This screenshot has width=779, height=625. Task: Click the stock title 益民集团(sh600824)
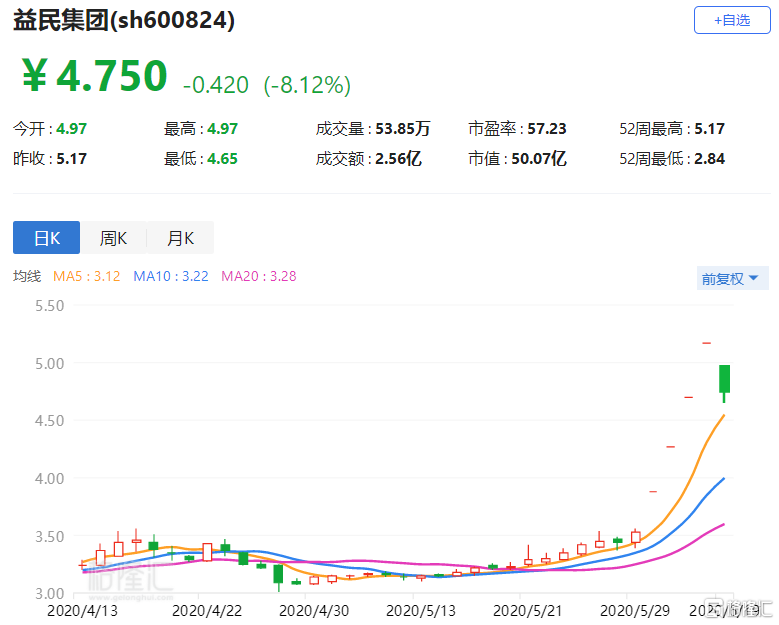[x=124, y=21]
